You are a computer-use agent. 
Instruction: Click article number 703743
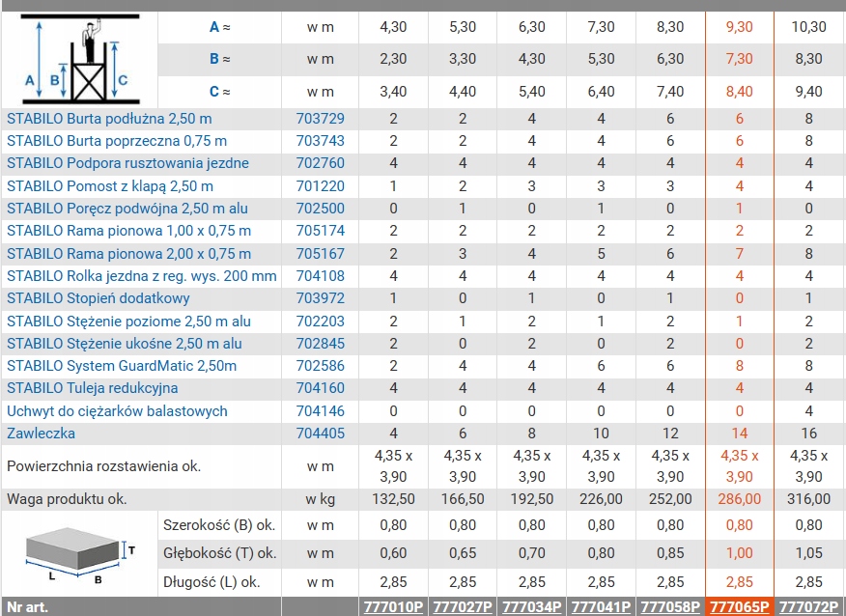click(x=320, y=141)
